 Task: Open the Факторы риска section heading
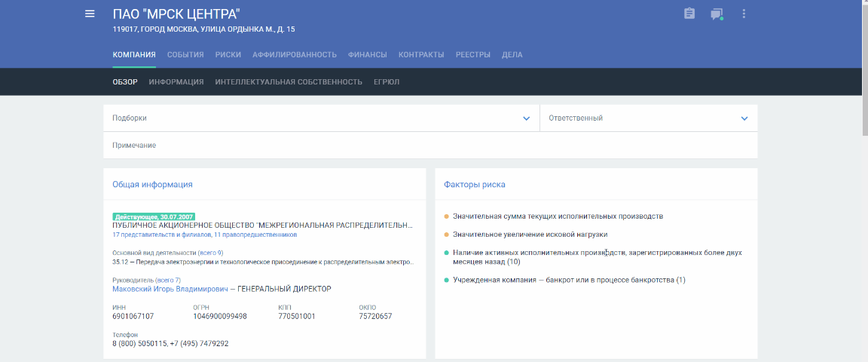475,185
